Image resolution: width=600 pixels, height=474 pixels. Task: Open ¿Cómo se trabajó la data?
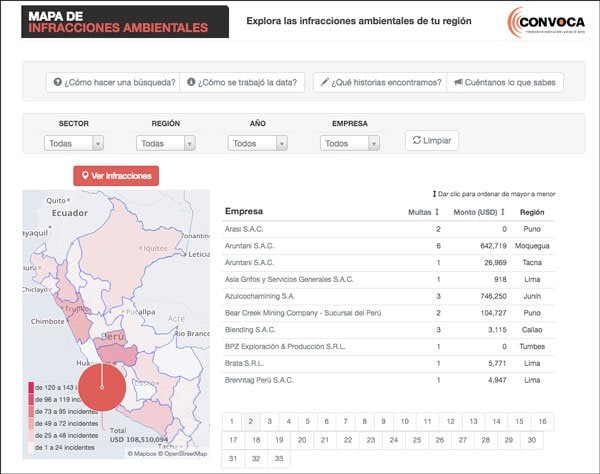[242, 82]
